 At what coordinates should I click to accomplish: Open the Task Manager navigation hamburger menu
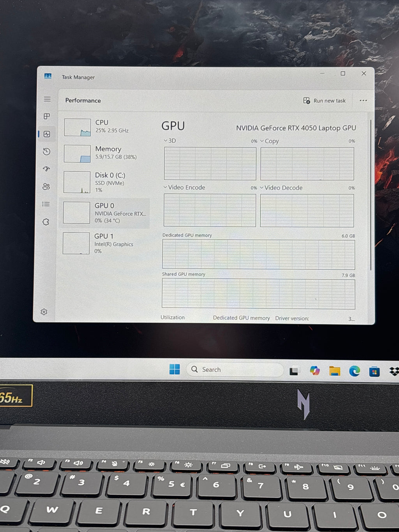pyautogui.click(x=47, y=99)
